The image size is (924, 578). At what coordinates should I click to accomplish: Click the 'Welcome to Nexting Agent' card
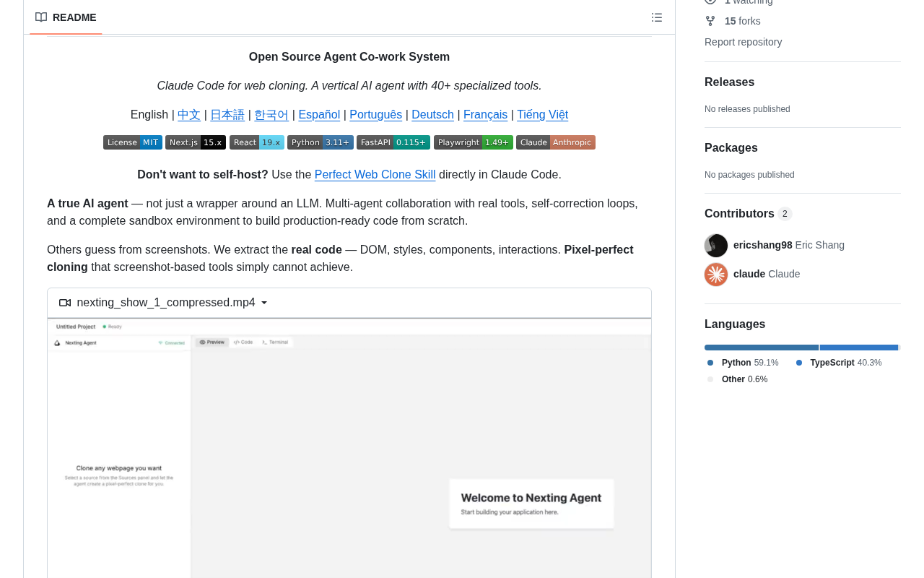click(531, 504)
